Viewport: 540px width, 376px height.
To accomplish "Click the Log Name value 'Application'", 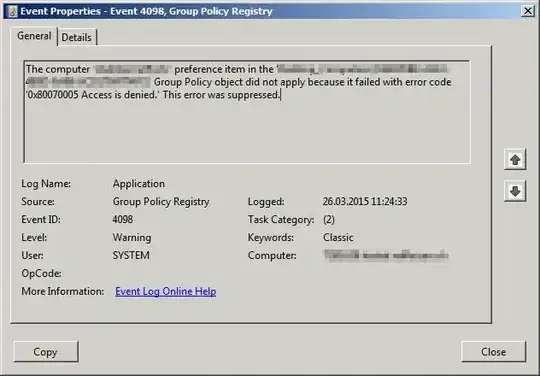I will (x=138, y=184).
